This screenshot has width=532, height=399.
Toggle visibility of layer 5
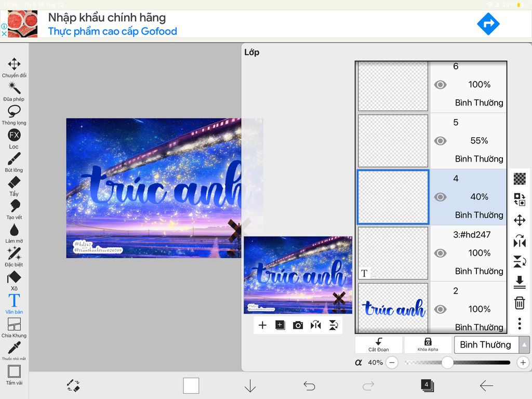440,141
